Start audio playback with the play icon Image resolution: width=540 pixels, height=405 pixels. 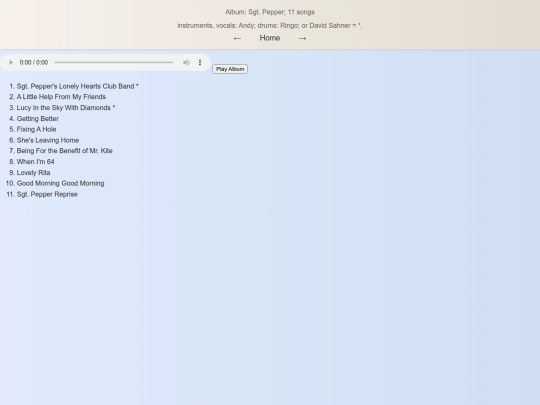click(x=11, y=62)
